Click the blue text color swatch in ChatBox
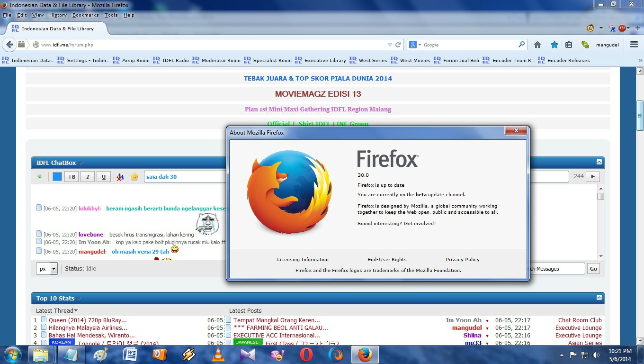644x364 pixels. pos(57,177)
